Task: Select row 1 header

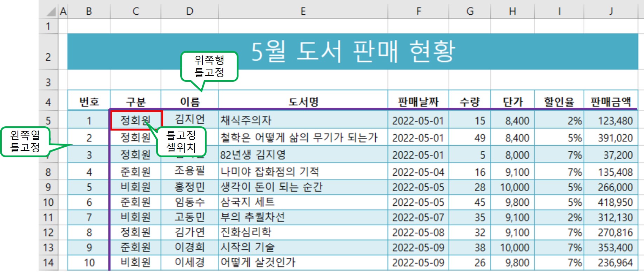Action: [x=48, y=26]
